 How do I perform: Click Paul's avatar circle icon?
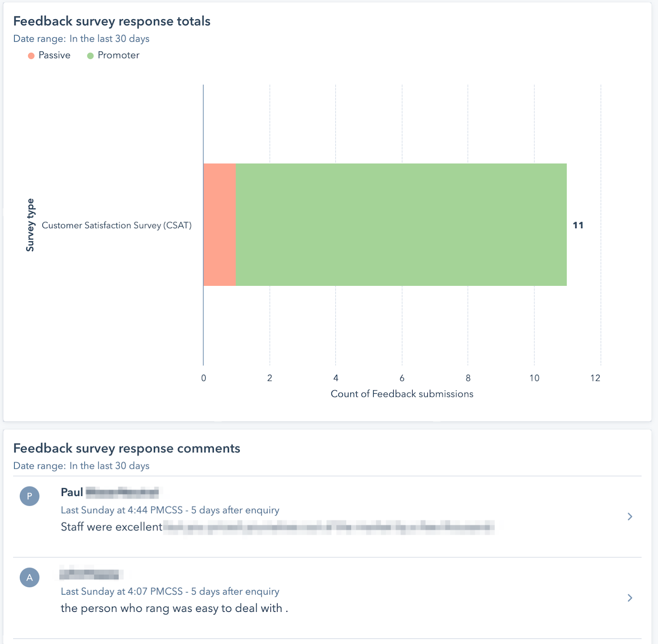30,496
